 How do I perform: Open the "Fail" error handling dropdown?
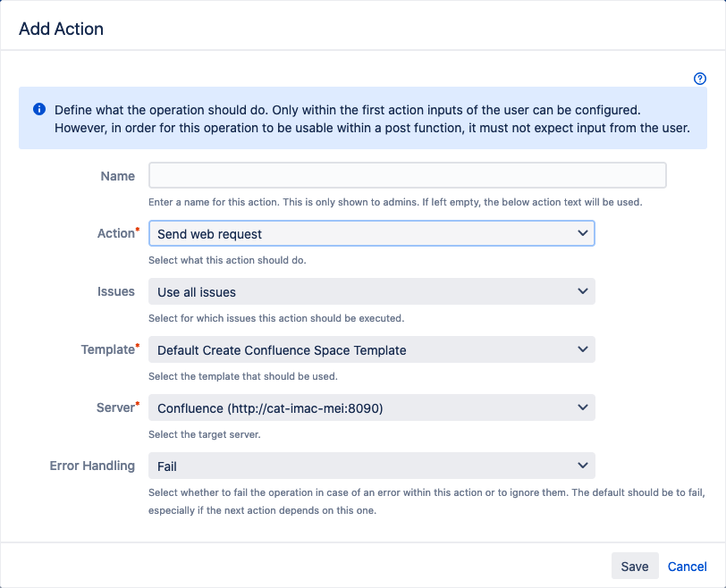point(371,466)
